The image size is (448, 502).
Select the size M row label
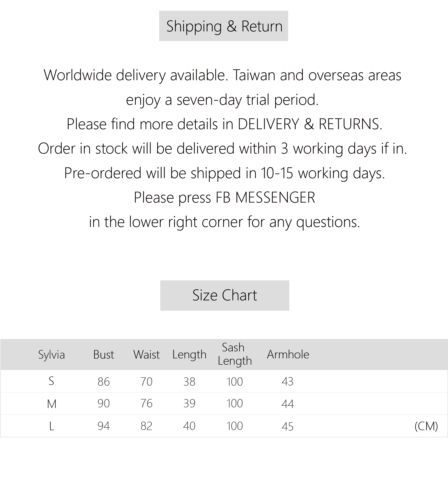[x=52, y=404]
